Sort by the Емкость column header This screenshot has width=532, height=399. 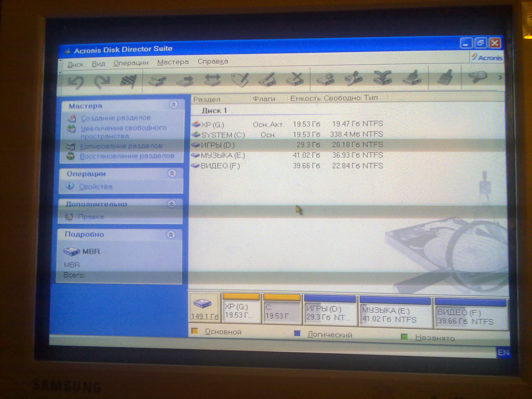(x=305, y=98)
